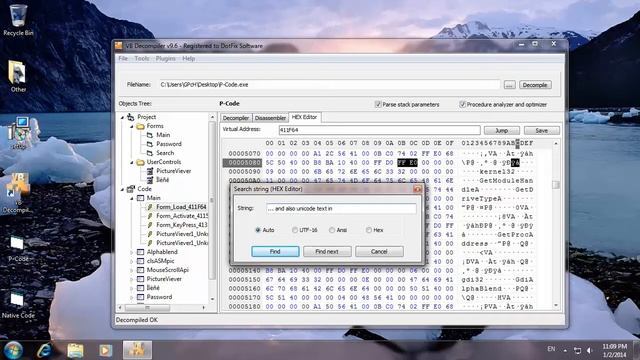Open the Plugins menu
The height and width of the screenshot is (360, 640).
(x=165, y=58)
